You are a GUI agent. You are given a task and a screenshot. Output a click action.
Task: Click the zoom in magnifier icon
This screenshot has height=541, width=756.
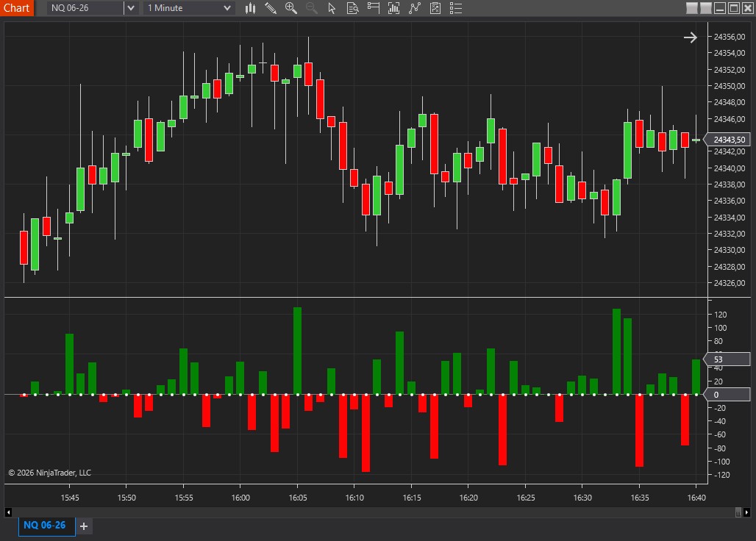[x=291, y=8]
